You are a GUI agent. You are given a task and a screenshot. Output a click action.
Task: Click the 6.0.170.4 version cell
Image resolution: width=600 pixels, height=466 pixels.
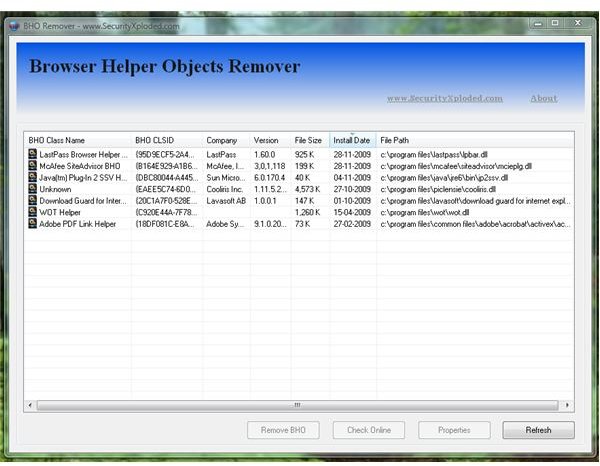(x=270, y=178)
